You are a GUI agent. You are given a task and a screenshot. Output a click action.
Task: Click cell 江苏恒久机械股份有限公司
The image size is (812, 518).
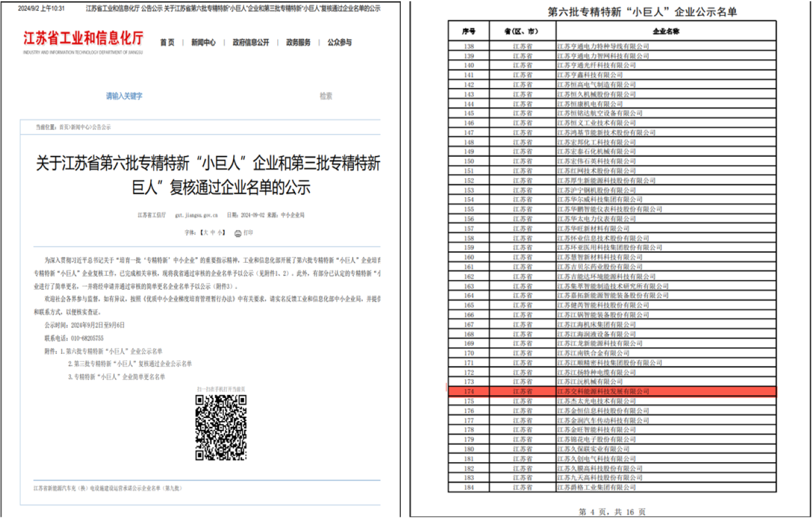pos(666,94)
